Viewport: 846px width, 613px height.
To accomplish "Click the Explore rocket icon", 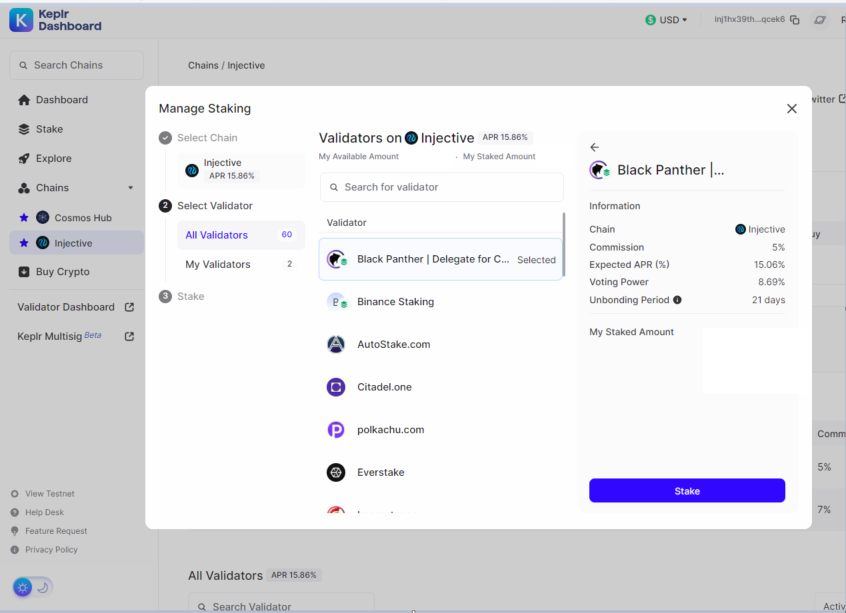I will tap(24, 158).
